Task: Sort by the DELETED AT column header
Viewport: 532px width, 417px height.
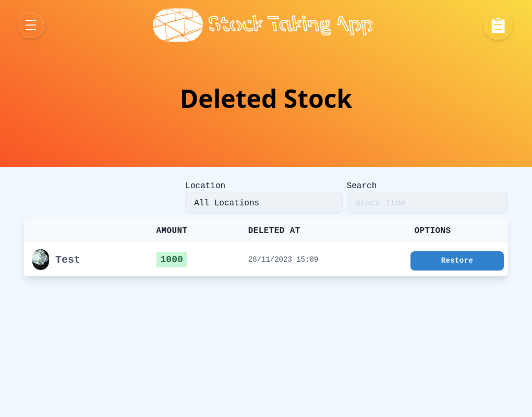Action: pyautogui.click(x=274, y=230)
